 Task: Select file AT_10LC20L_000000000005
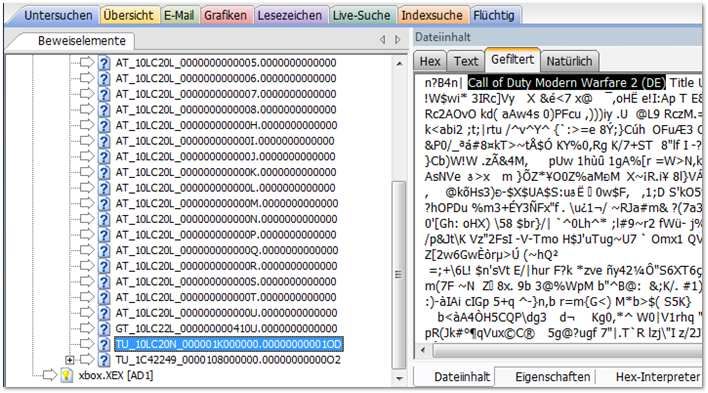click(x=226, y=62)
